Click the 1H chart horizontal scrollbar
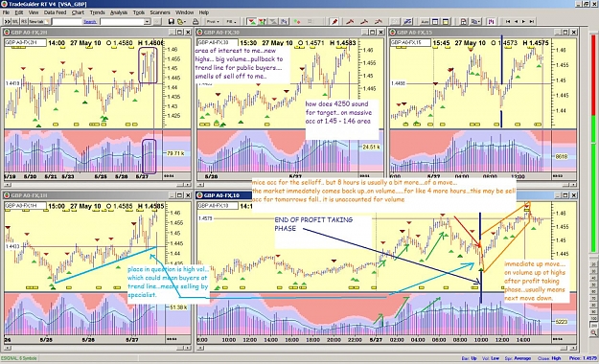The height and width of the screenshot is (364, 599). point(98,348)
